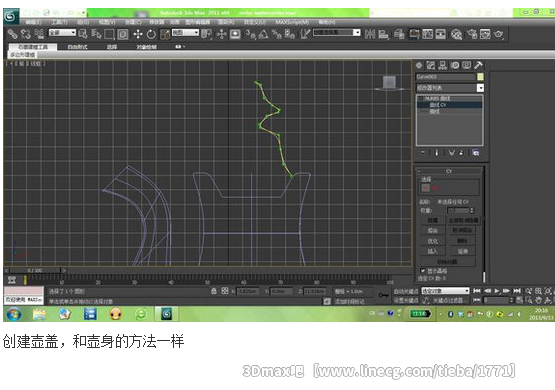Toggle the Angle Snap button
The width and height of the screenshot is (555, 390).
(x=263, y=34)
